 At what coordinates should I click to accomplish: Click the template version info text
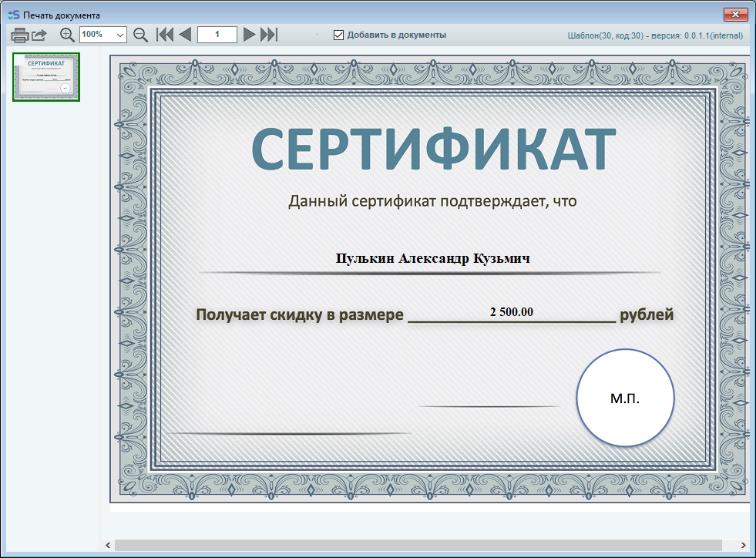pos(655,35)
